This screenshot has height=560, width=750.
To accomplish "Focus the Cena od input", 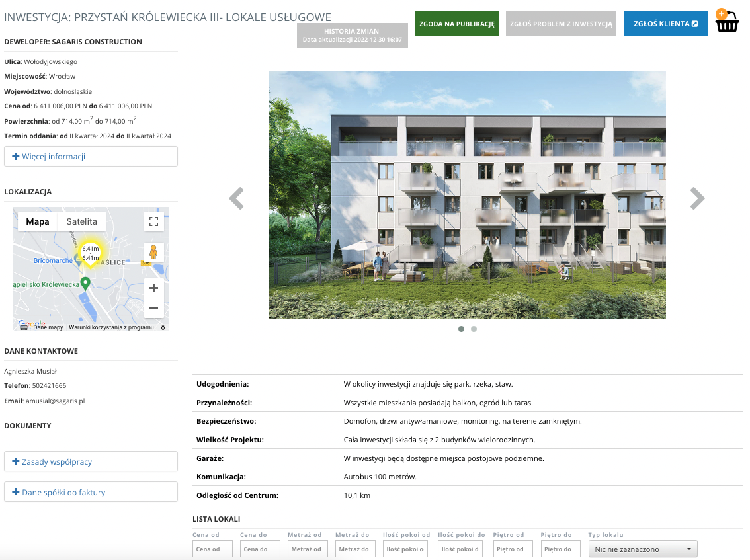I will (212, 549).
